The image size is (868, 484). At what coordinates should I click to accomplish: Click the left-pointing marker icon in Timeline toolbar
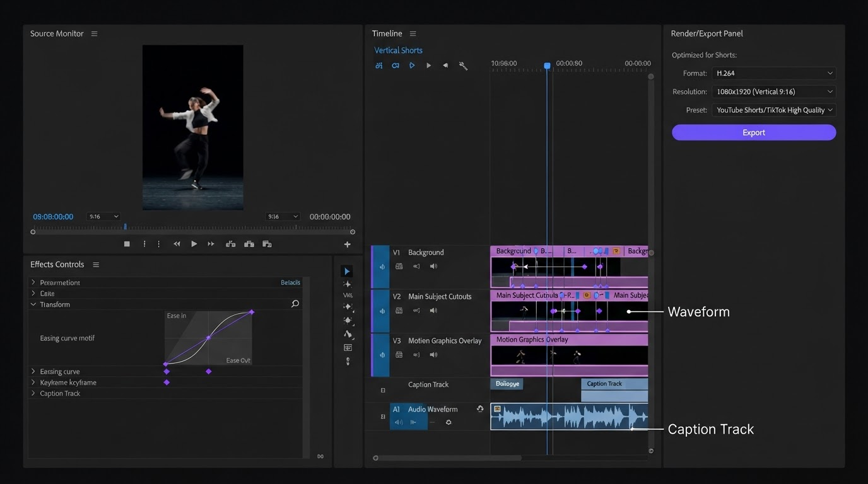[x=445, y=66]
